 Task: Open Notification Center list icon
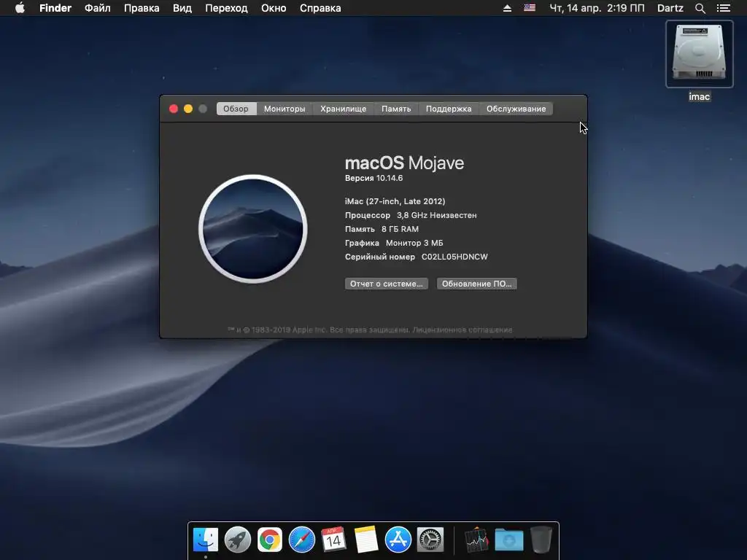(723, 8)
